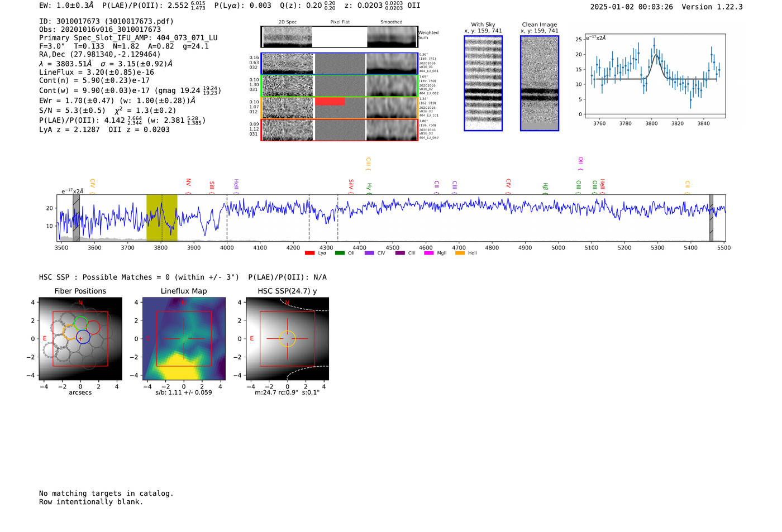Click the Obs 20201016v016_3010017673 line

coord(100,30)
